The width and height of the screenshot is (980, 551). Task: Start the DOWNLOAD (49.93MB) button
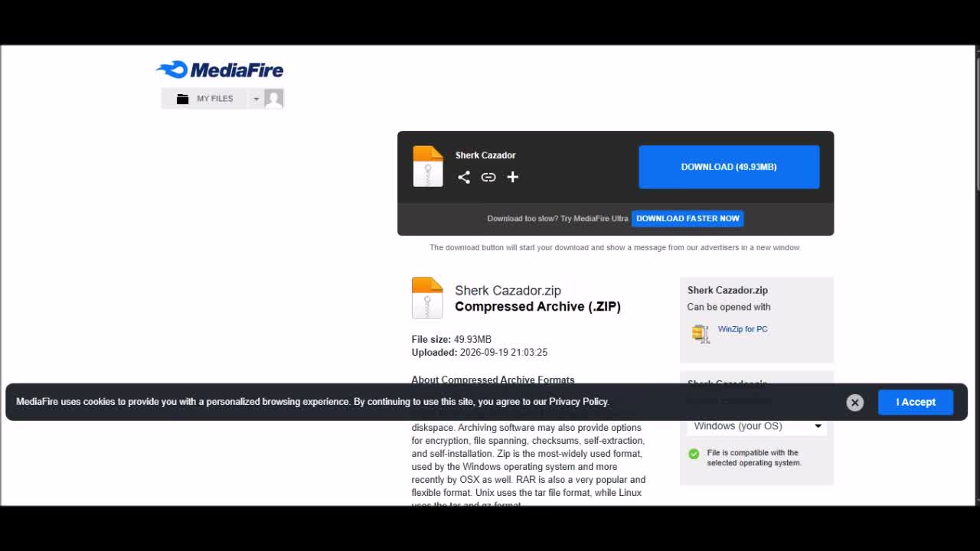[x=729, y=167]
